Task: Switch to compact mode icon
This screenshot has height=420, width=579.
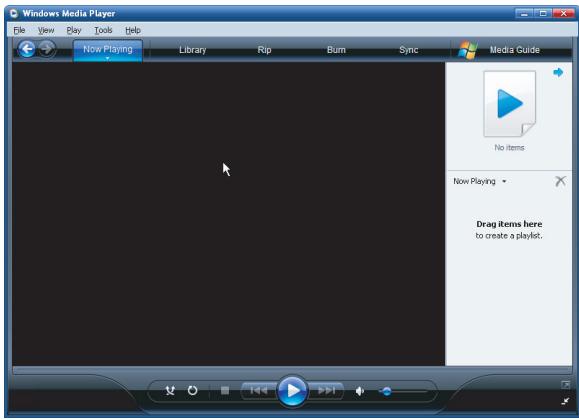Action: pos(565,401)
